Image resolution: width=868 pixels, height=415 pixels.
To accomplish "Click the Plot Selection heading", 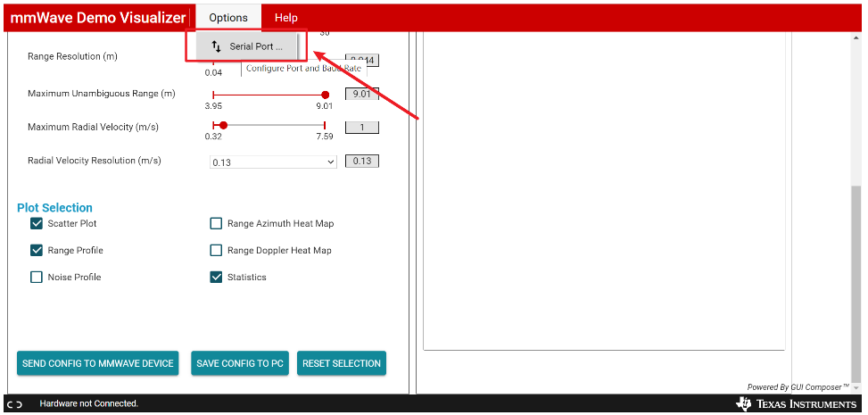I will (54, 208).
